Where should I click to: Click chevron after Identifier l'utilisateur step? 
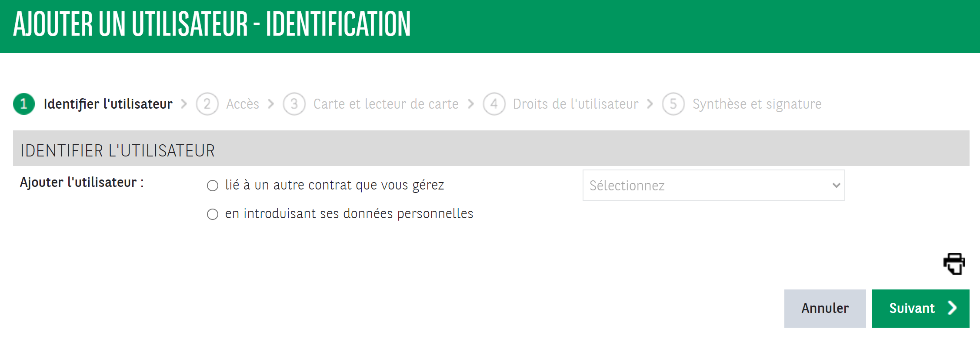[184, 104]
